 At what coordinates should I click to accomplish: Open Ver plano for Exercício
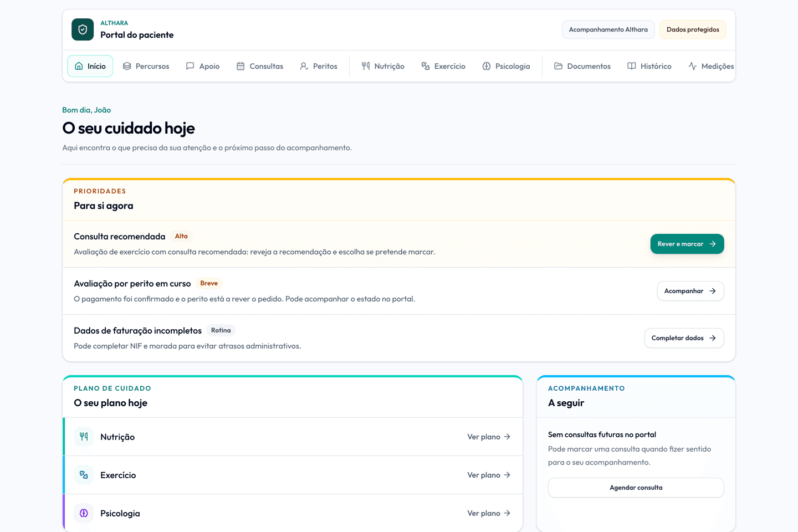pos(489,475)
